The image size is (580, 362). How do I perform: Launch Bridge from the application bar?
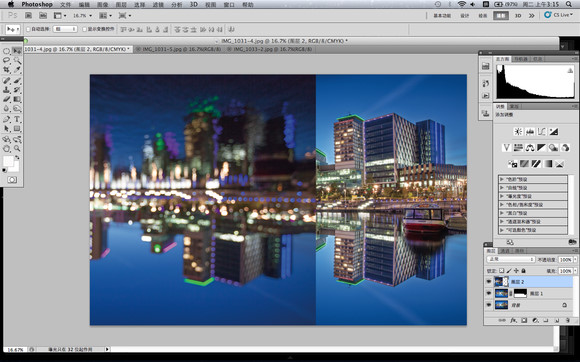click(x=28, y=16)
